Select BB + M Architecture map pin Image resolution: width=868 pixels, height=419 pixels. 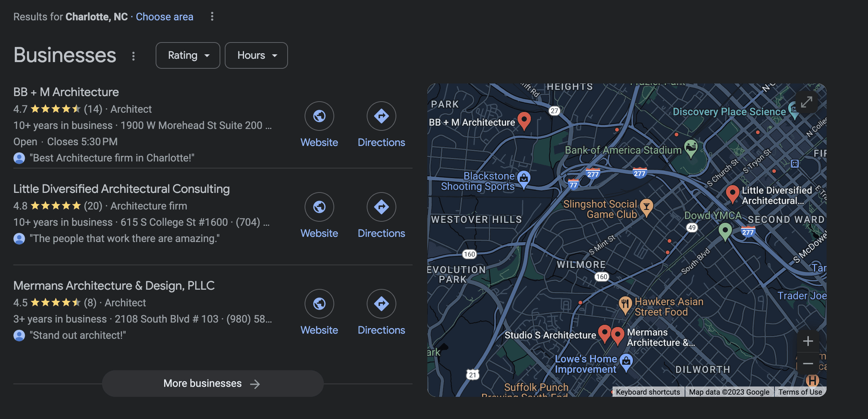pyautogui.click(x=524, y=120)
